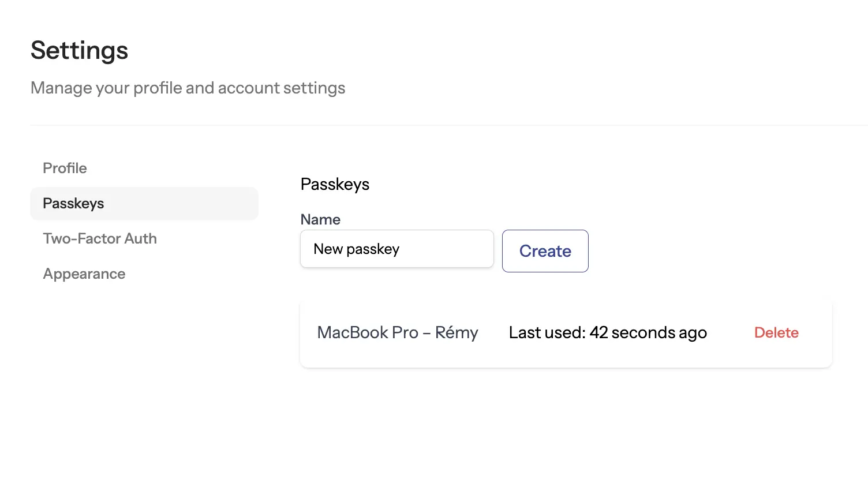
Task: Click the Settings page heading
Action: [79, 51]
